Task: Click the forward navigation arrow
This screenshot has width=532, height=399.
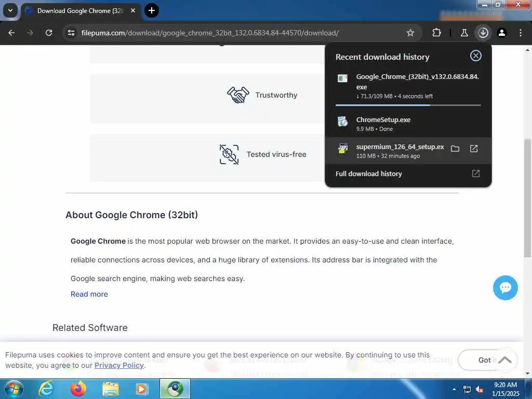Action: 30,33
